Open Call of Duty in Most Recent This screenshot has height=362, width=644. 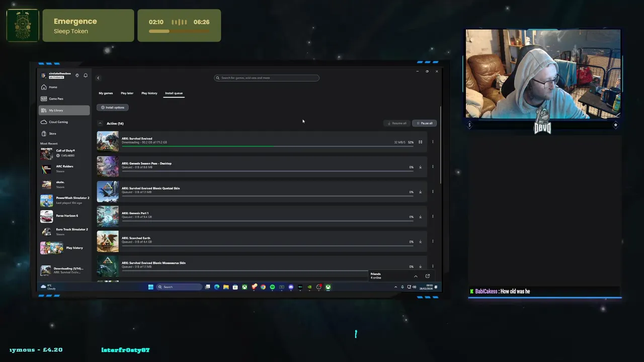coord(64,153)
